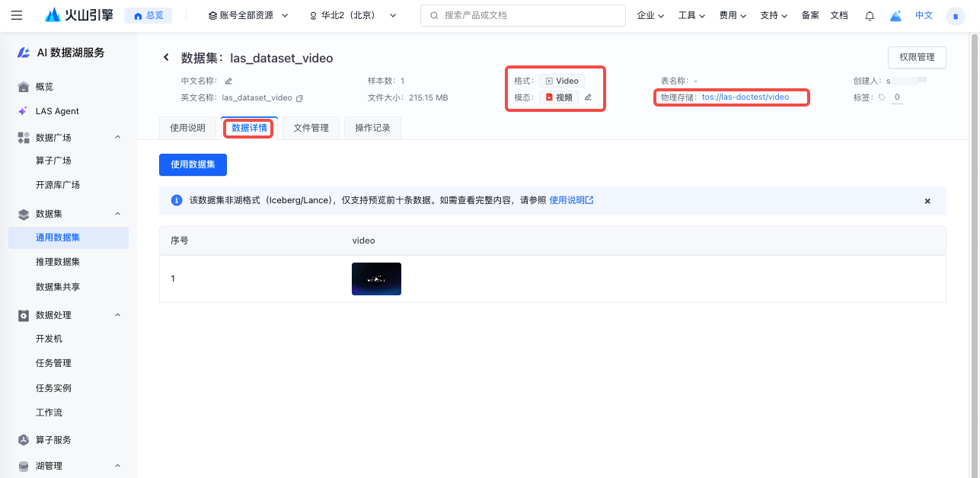Open the 使用说明 link in the notice

(571, 200)
